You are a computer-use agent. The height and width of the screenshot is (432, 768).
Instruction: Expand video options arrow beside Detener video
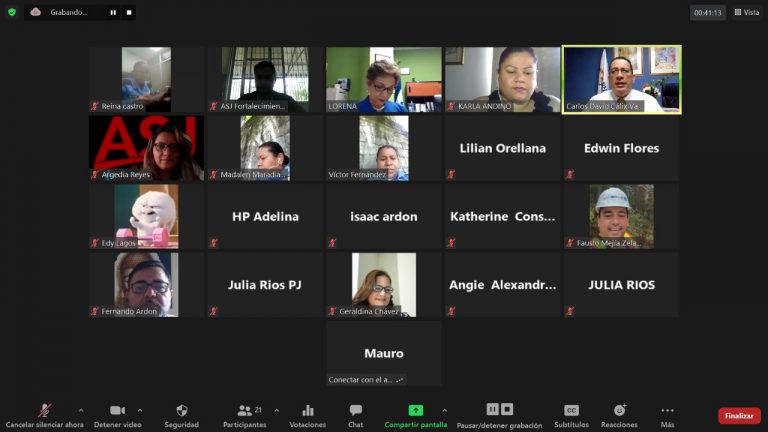click(139, 410)
